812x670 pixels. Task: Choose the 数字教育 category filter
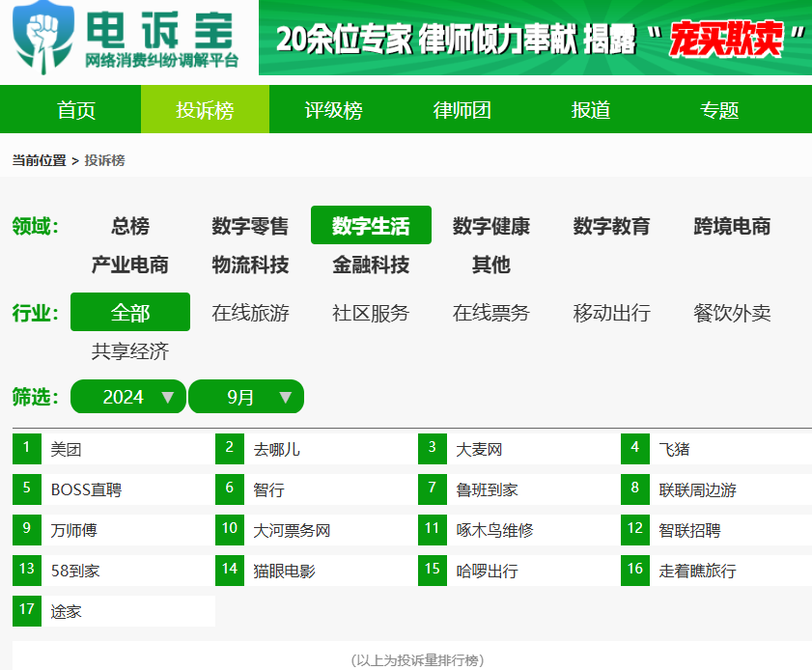coord(611,226)
